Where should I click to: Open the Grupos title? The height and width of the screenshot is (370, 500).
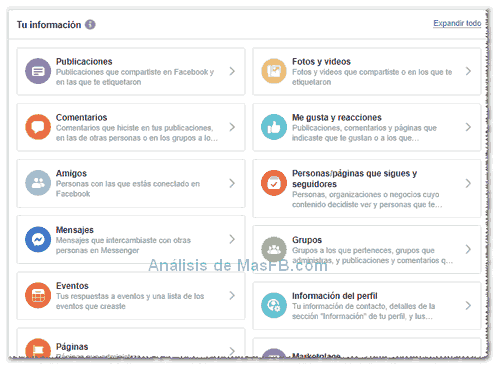coord(307,240)
